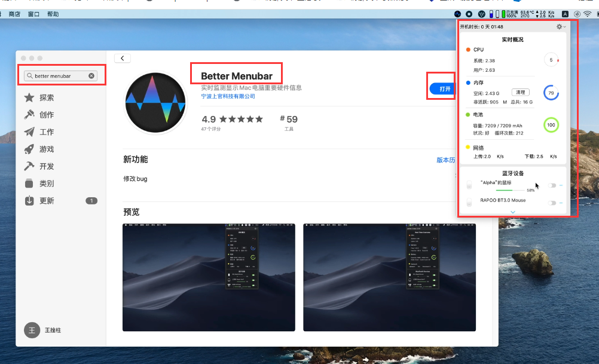
Task: Click the round fan icon left of Wi-Fi
Action: pyautogui.click(x=577, y=14)
